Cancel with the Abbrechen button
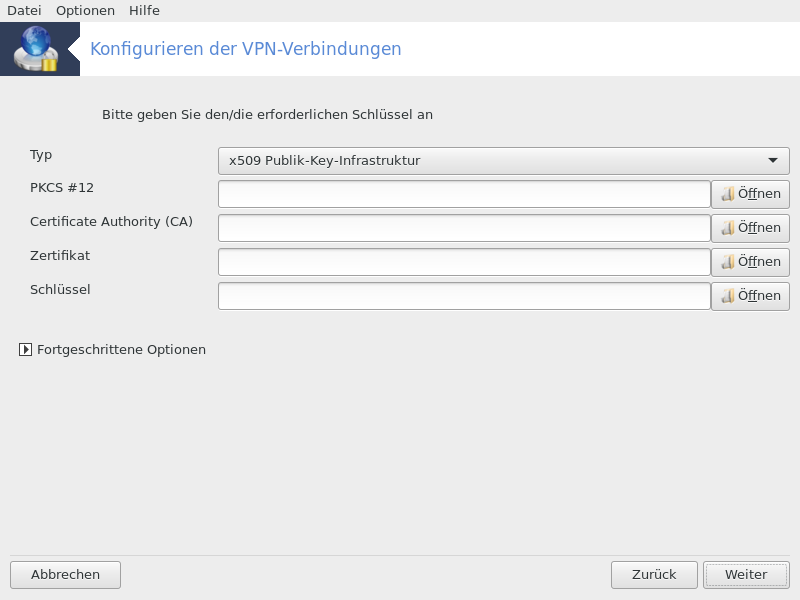 (65, 575)
